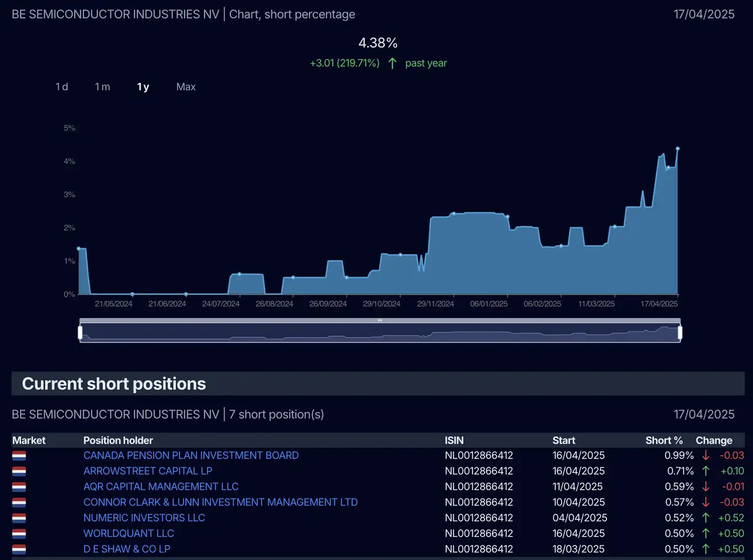Click the 26/09/2024 x-axis date label
Viewport: 753px width, 560px height.
[328, 304]
